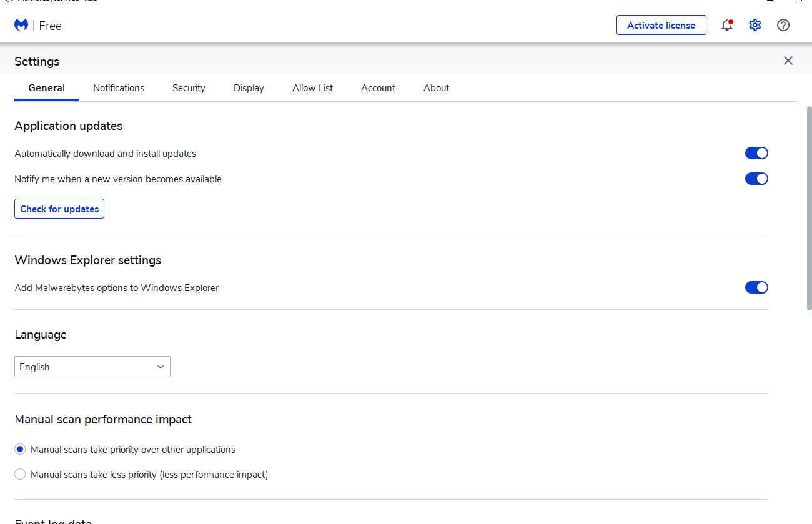This screenshot has width=812, height=524.
Task: Switch to the Display tab
Action: pyautogui.click(x=249, y=88)
